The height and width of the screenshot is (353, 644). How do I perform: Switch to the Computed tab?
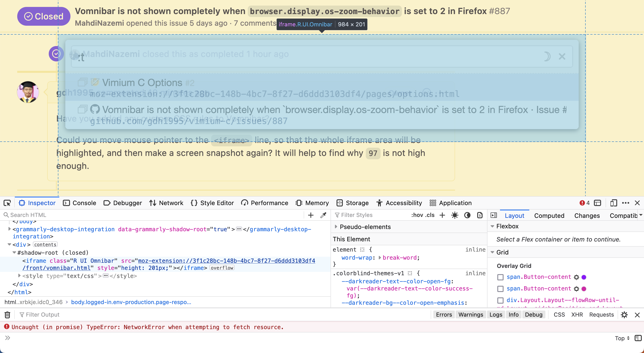549,215
